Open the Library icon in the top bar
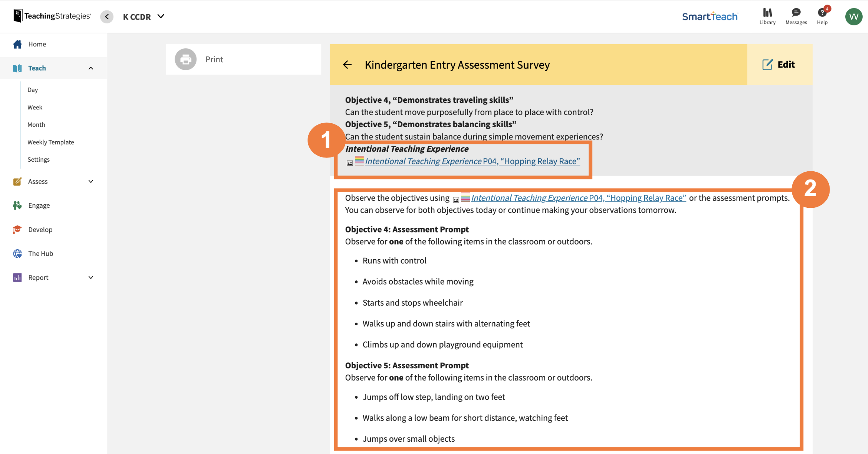This screenshot has height=454, width=868. (x=767, y=13)
